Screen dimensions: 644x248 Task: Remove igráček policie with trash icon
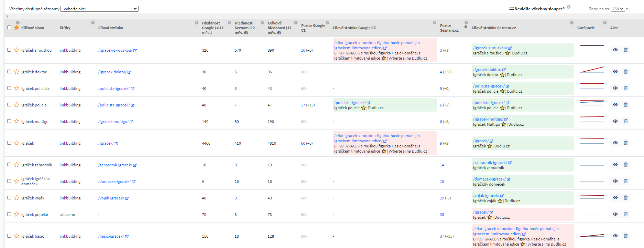pyautogui.click(x=626, y=105)
